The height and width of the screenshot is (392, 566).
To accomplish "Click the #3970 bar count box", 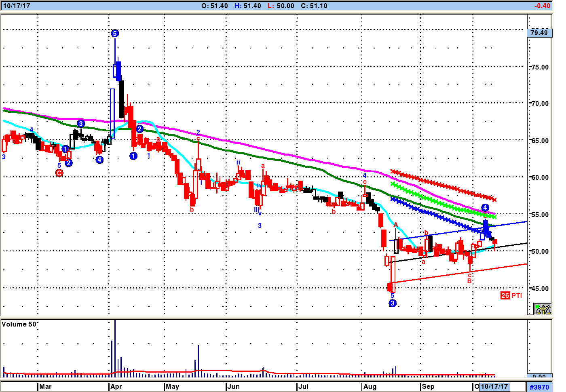I will (539, 387).
